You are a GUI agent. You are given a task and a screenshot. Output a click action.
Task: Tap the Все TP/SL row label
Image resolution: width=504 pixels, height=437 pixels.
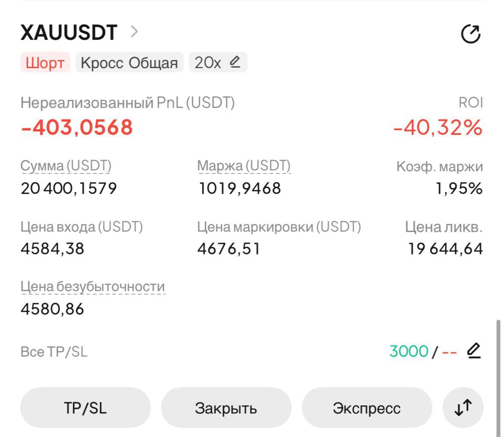54,351
